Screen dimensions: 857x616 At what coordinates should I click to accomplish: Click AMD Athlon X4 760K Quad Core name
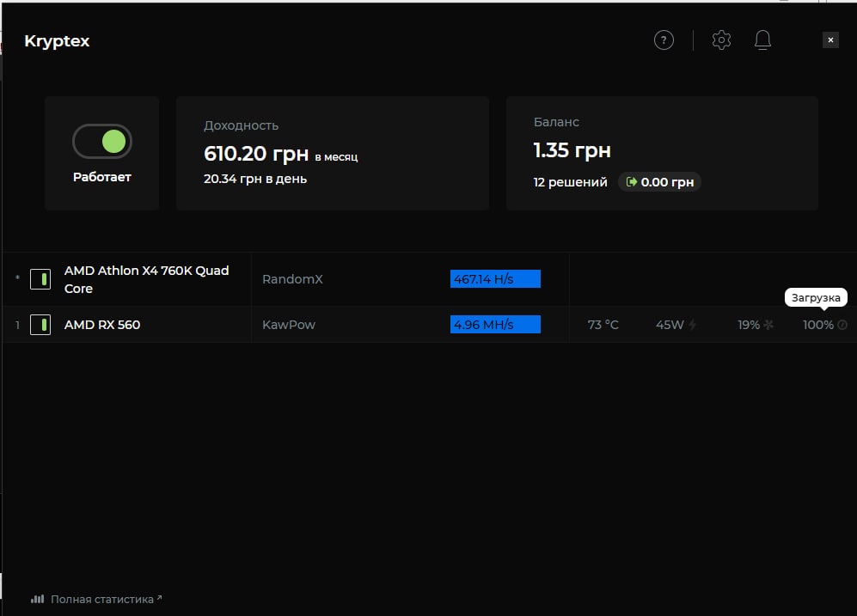(146, 279)
